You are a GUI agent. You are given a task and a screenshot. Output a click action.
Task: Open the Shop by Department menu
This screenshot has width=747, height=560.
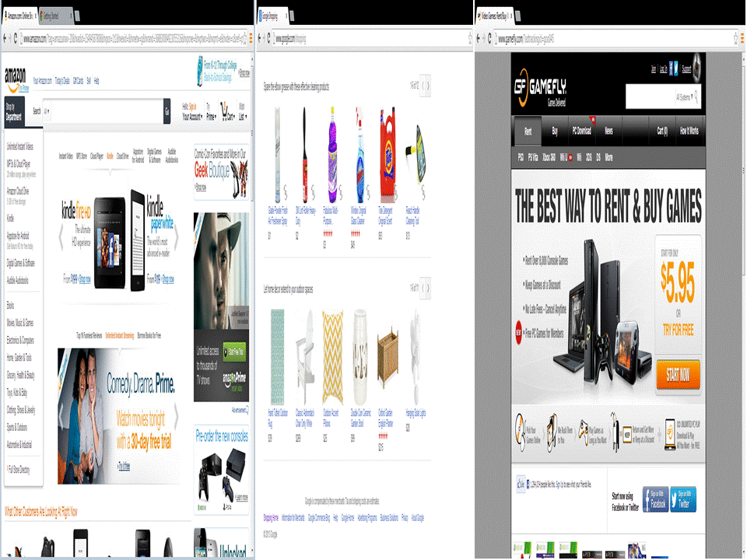(14, 112)
